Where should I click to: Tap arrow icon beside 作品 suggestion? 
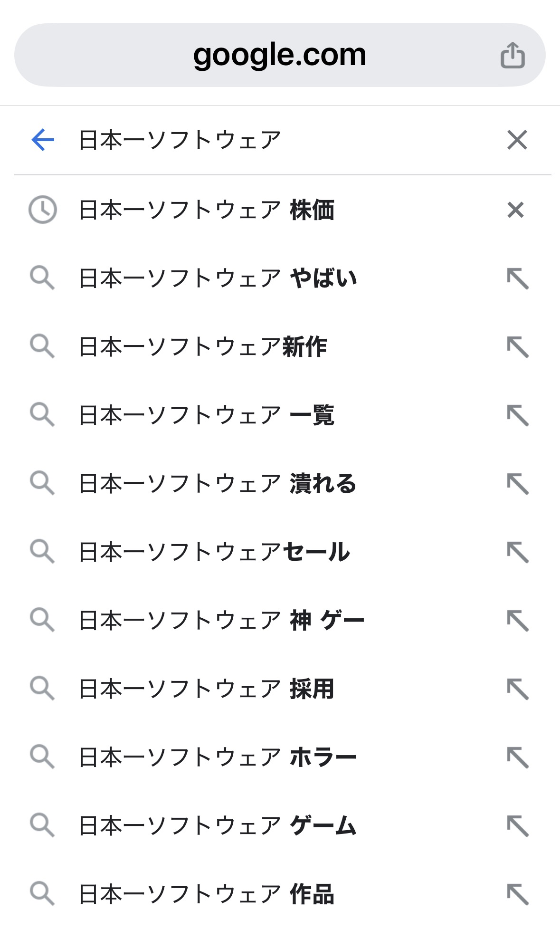click(x=517, y=894)
